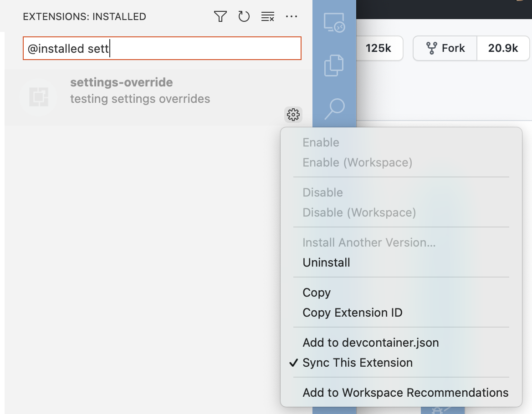Select Uninstall from the context menu
Viewport: 532px width, 414px height.
(326, 263)
